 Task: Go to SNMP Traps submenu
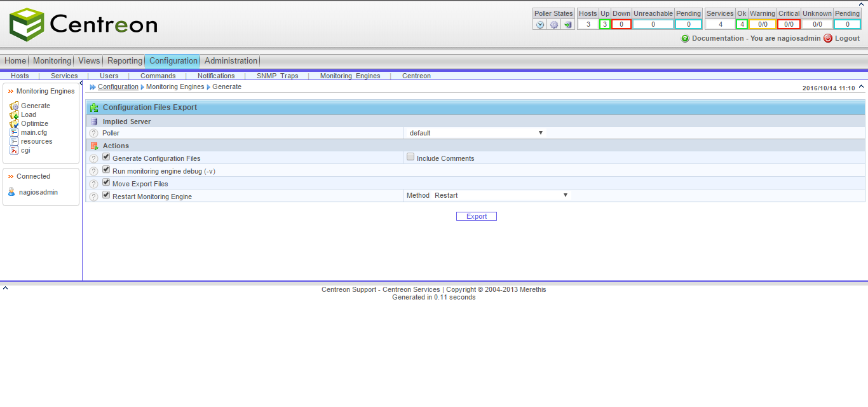(x=277, y=76)
